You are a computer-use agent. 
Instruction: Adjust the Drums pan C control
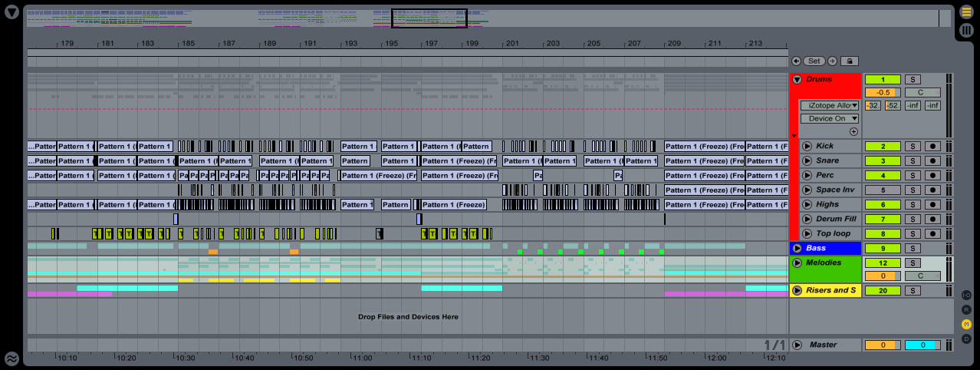coord(922,92)
